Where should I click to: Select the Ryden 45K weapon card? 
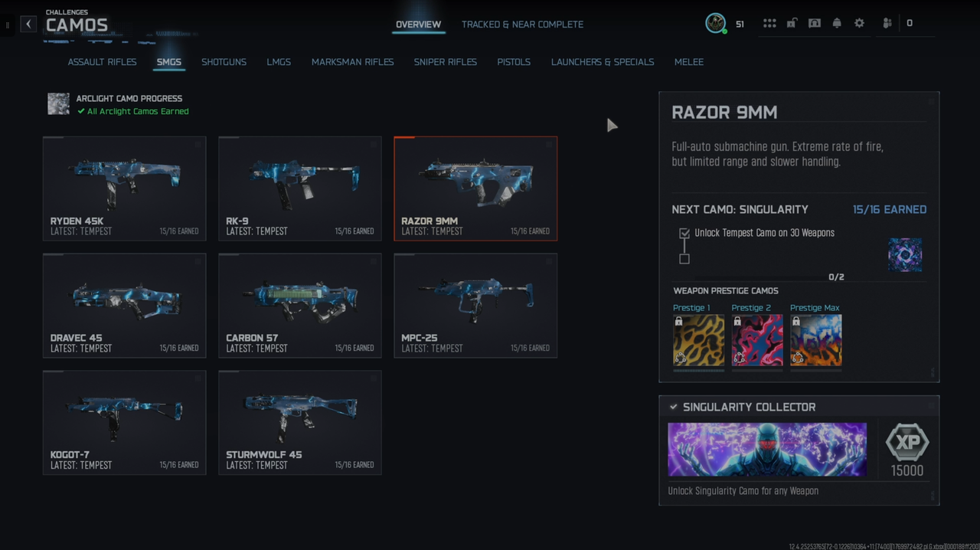coord(124,188)
